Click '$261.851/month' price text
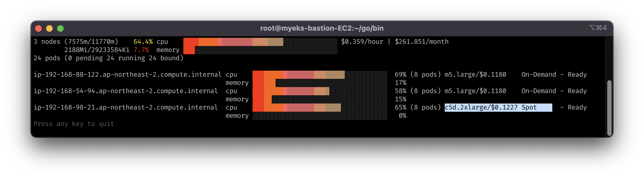The image size is (644, 178). (x=422, y=42)
